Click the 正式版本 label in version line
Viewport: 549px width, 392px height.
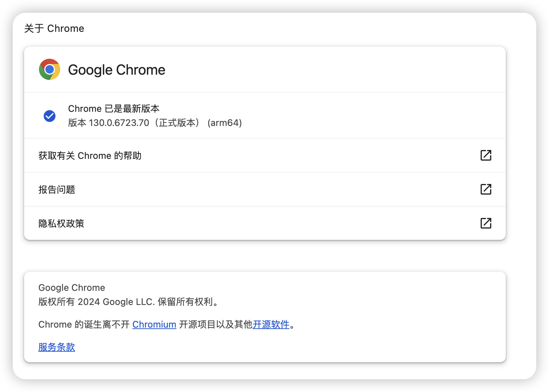(177, 123)
